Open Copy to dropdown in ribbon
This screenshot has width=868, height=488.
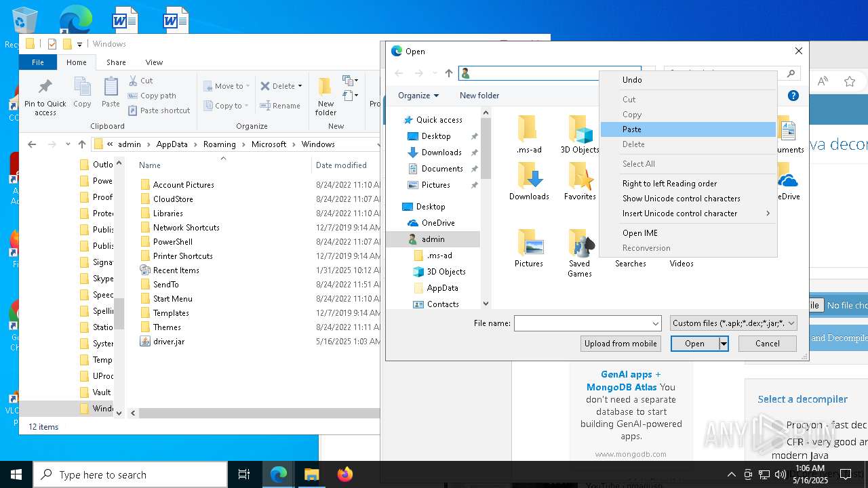[x=227, y=106]
